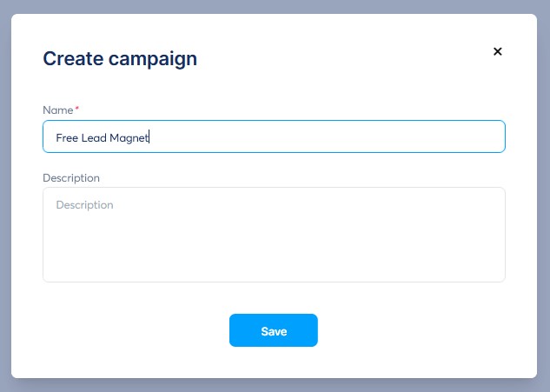Place cursor at end of campaign name

(x=149, y=137)
